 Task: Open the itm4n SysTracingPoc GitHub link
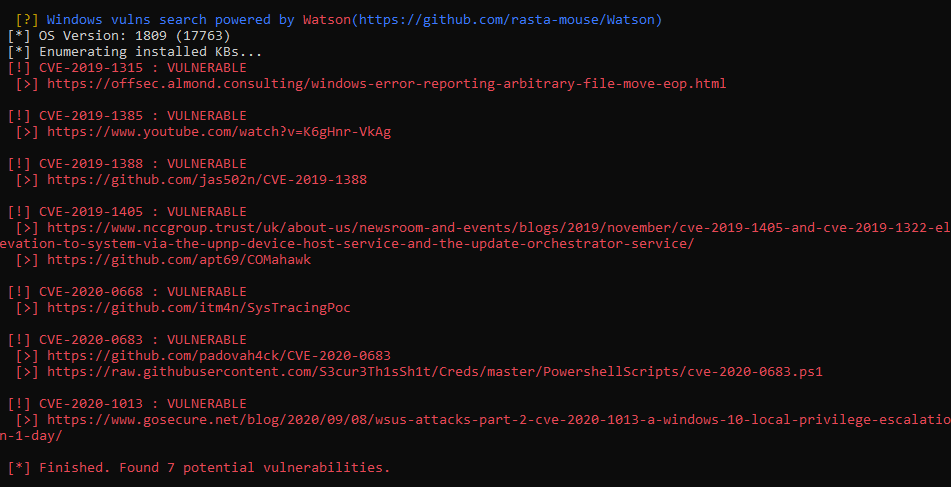[199, 308]
